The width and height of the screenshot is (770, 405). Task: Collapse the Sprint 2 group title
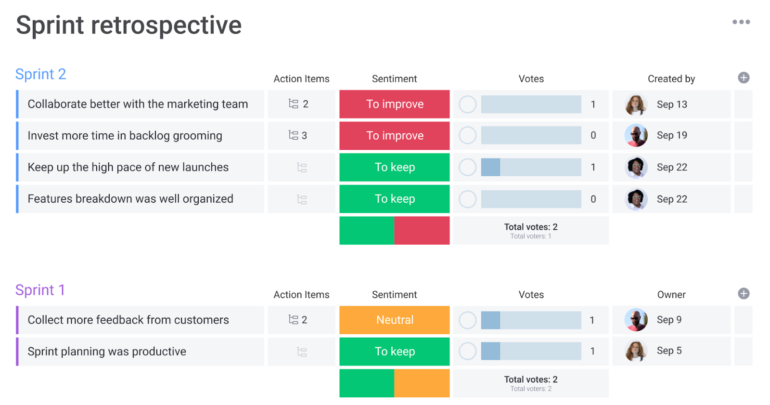41,74
